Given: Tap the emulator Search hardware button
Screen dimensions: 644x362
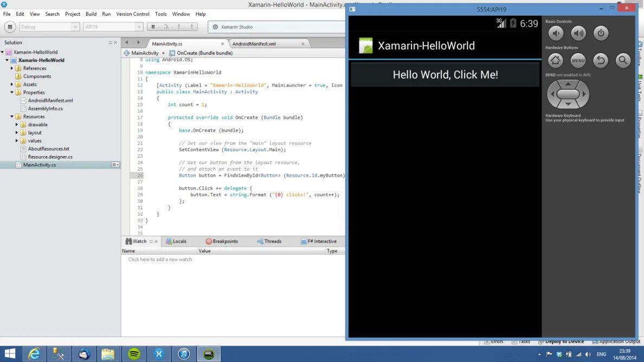Looking at the screenshot, I should tap(623, 60).
